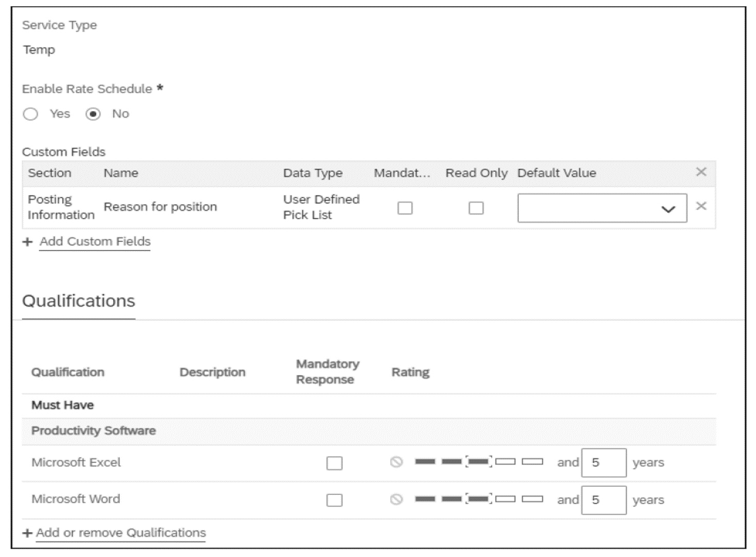Viewport: 756px width, 557px height.
Task: Remove the Reason for position custom field row
Action: click(701, 205)
